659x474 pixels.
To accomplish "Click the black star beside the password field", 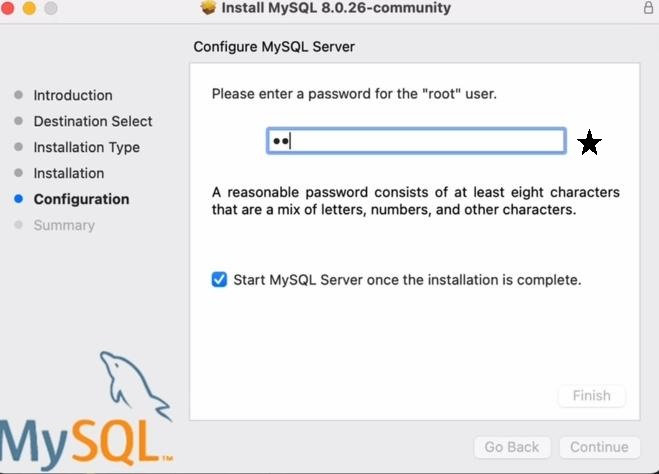I will point(590,143).
